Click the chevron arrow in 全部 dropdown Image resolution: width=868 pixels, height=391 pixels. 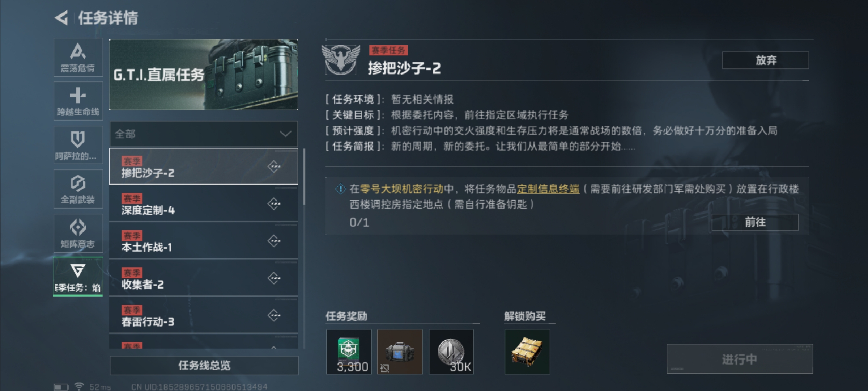[285, 134]
